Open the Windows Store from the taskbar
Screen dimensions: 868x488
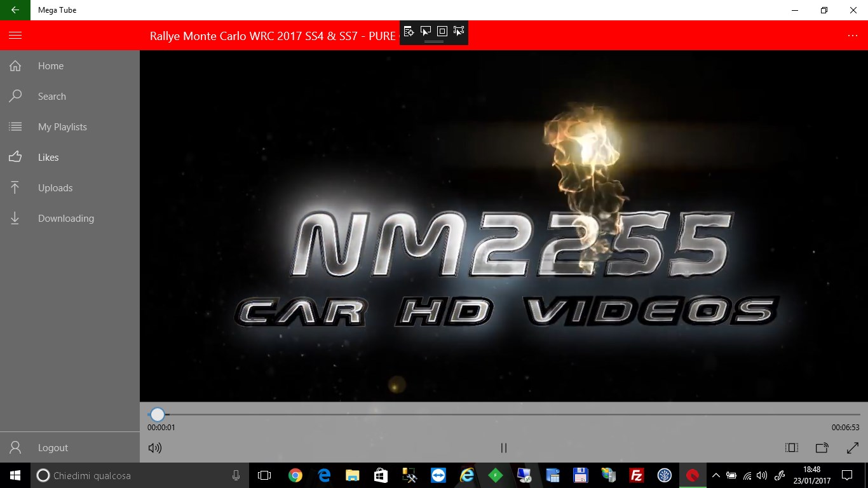tap(381, 475)
